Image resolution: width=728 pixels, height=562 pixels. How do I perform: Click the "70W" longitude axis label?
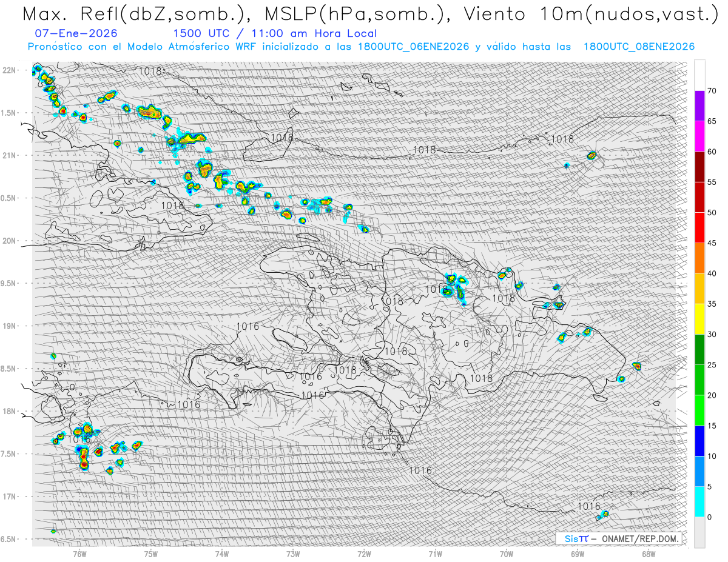tap(507, 554)
